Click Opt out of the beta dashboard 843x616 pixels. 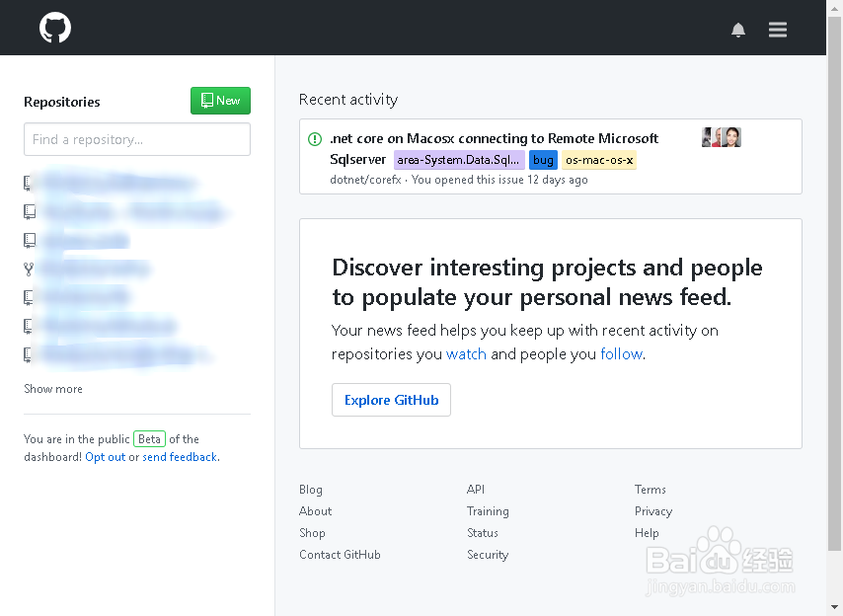point(106,457)
